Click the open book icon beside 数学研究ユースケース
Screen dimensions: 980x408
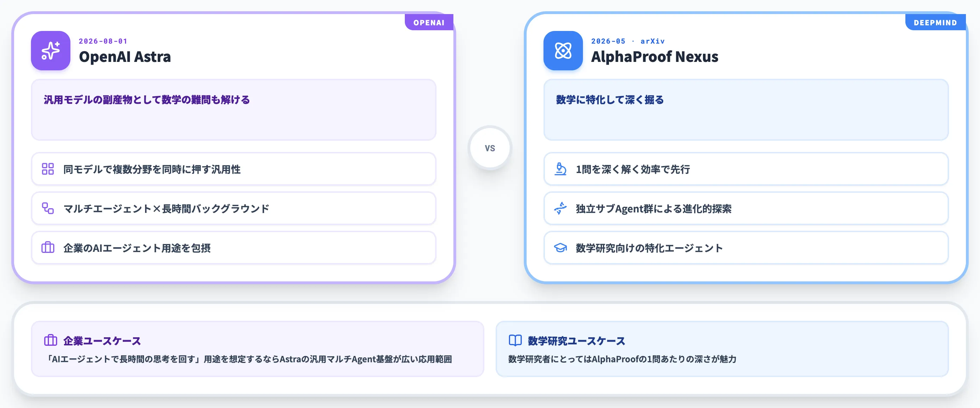click(515, 340)
